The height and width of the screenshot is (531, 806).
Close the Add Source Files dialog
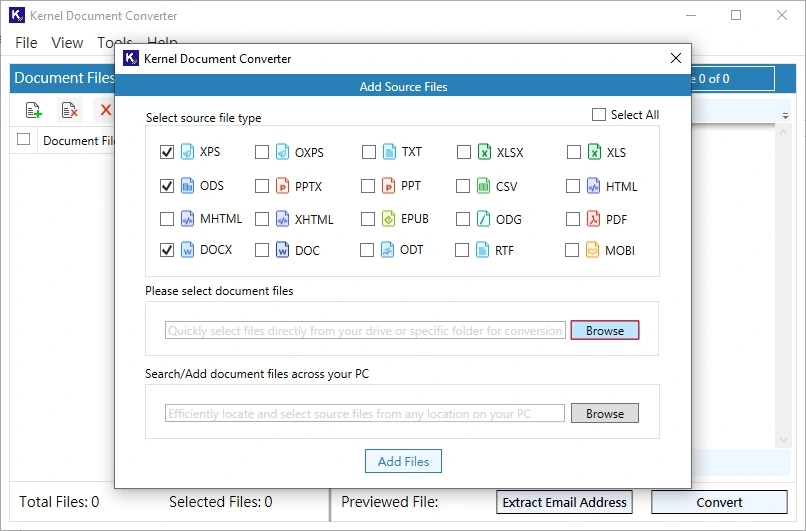click(x=676, y=58)
